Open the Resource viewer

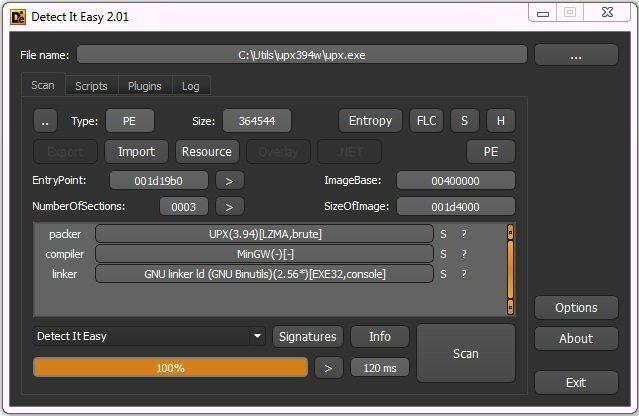[207, 152]
